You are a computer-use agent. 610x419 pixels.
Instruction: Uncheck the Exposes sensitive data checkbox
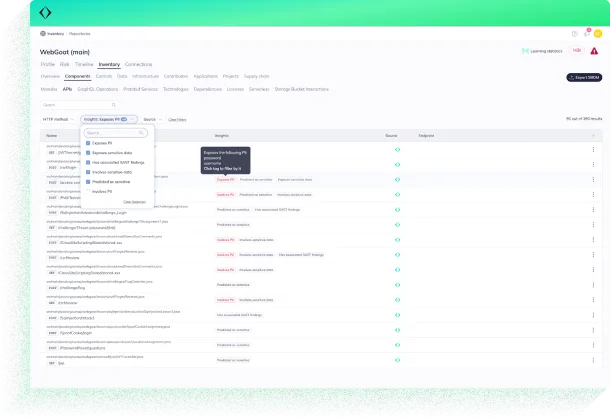pos(88,153)
